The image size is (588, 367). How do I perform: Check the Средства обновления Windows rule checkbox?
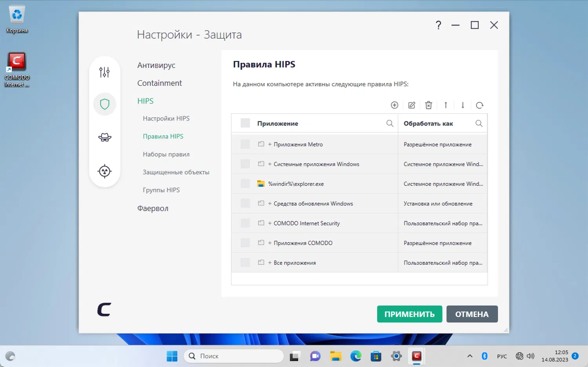(245, 203)
